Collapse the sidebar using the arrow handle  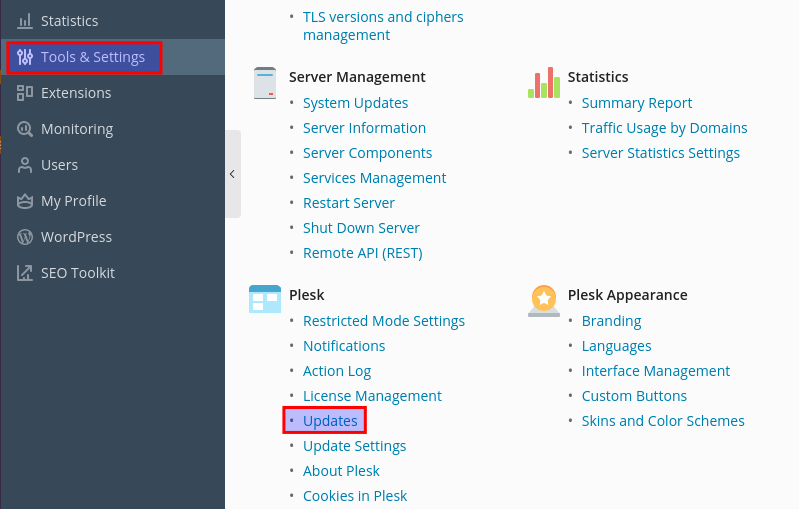click(x=232, y=174)
